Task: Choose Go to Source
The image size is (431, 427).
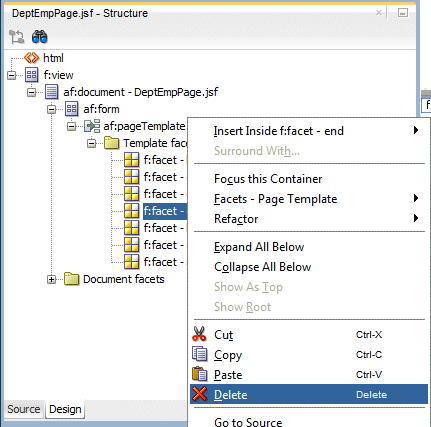Action: [x=309, y=421]
